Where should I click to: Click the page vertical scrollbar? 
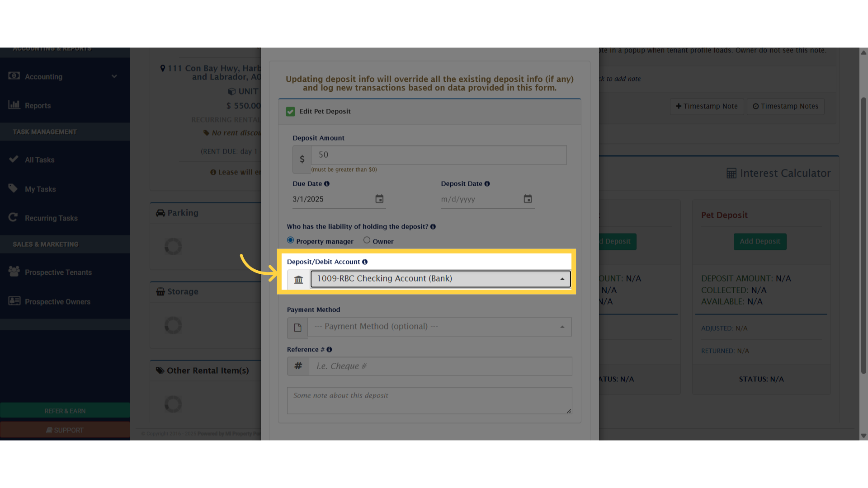tap(863, 235)
